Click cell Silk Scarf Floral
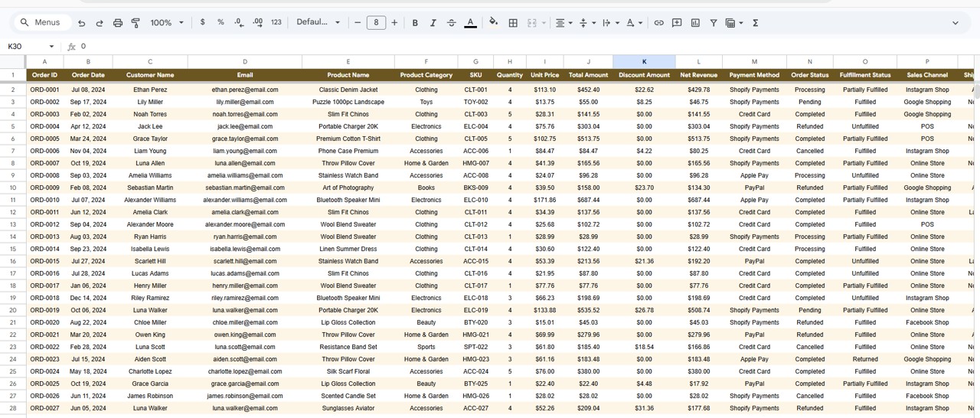Image resolution: width=980 pixels, height=418 pixels. click(348, 371)
